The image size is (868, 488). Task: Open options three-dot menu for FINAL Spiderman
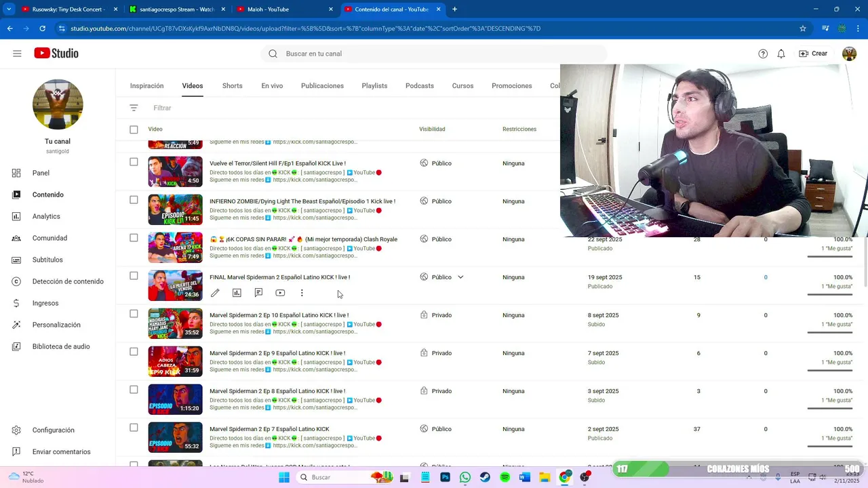click(302, 293)
